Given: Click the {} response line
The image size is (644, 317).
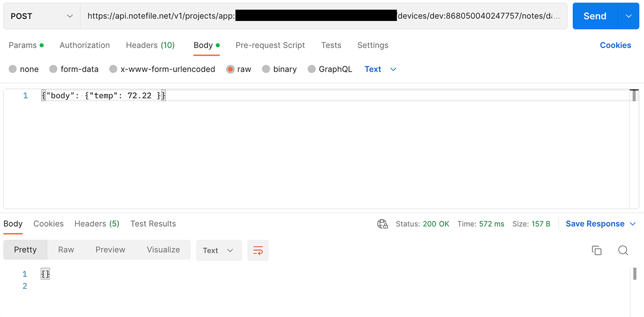Looking at the screenshot, I should pos(45,274).
